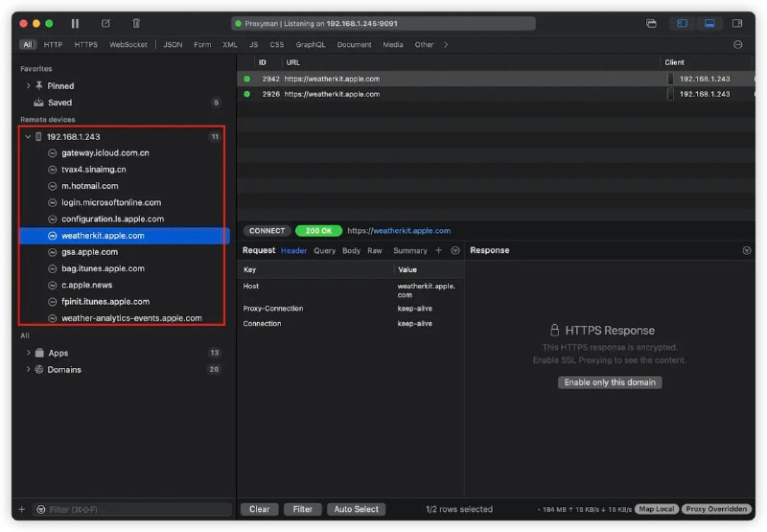767x532 pixels.
Task: Click the Proxy Overridden status badge
Action: coord(716,509)
